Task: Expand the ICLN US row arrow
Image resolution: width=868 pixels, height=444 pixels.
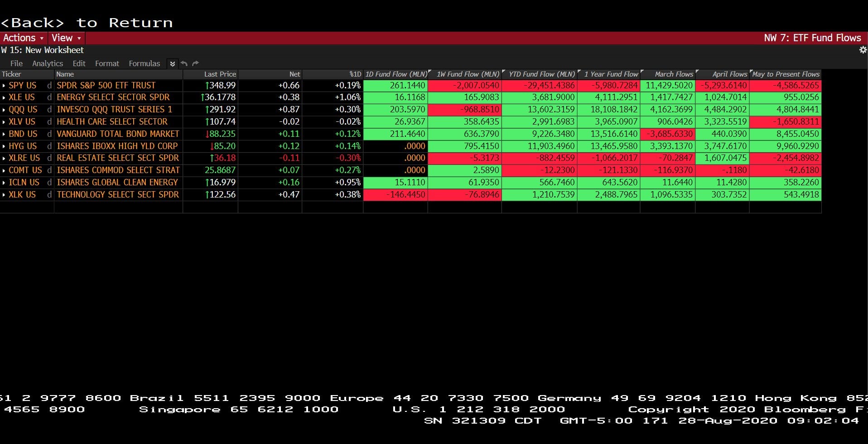Action: tap(4, 183)
